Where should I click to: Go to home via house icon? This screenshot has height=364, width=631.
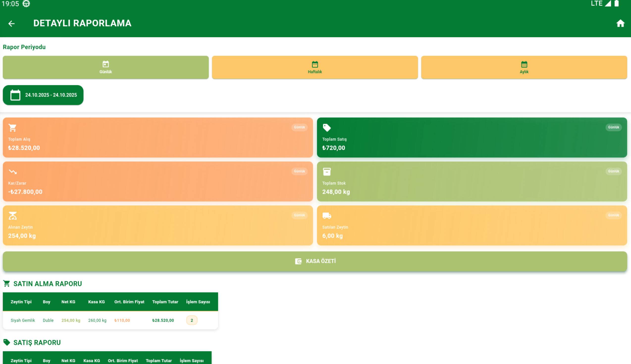620,24
